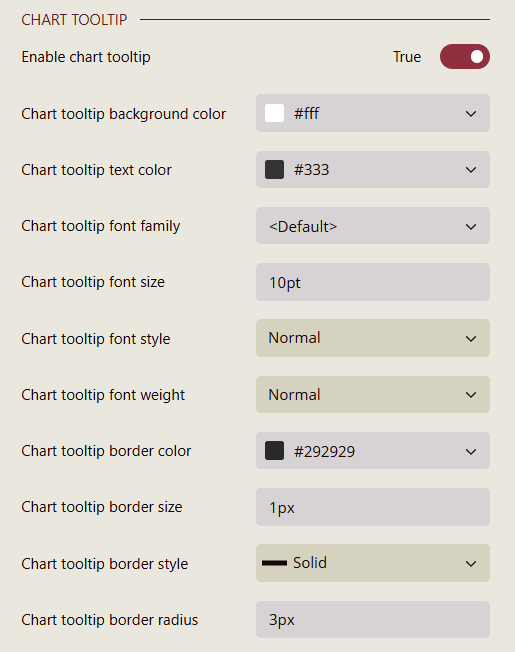Expand the Chart tooltip font weight dropdown
515x652 pixels.
(373, 395)
